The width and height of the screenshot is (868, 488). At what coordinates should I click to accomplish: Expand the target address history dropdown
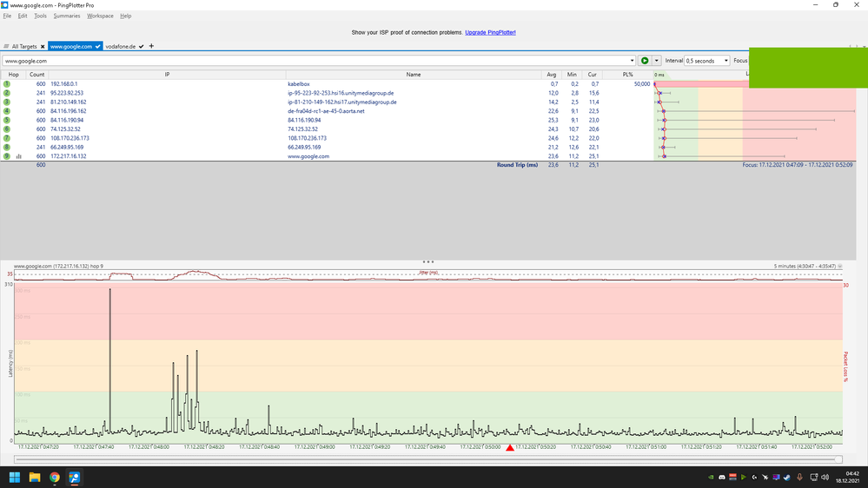click(x=632, y=61)
